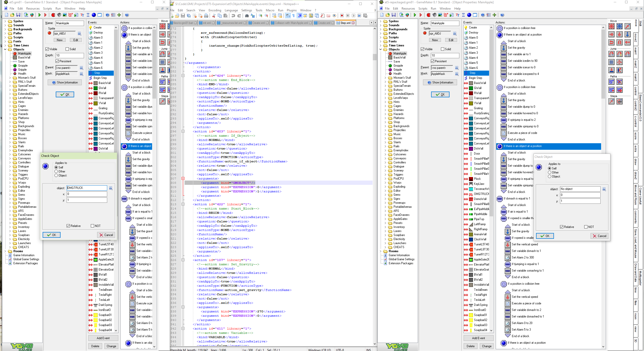
Task: Open the Plugins menu in Notepad++
Action: 292,10
